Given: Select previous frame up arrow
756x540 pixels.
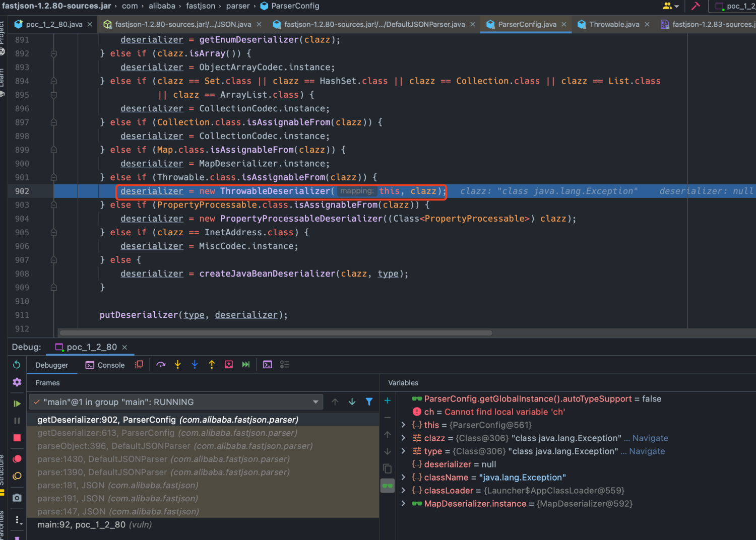Looking at the screenshot, I should click(335, 401).
